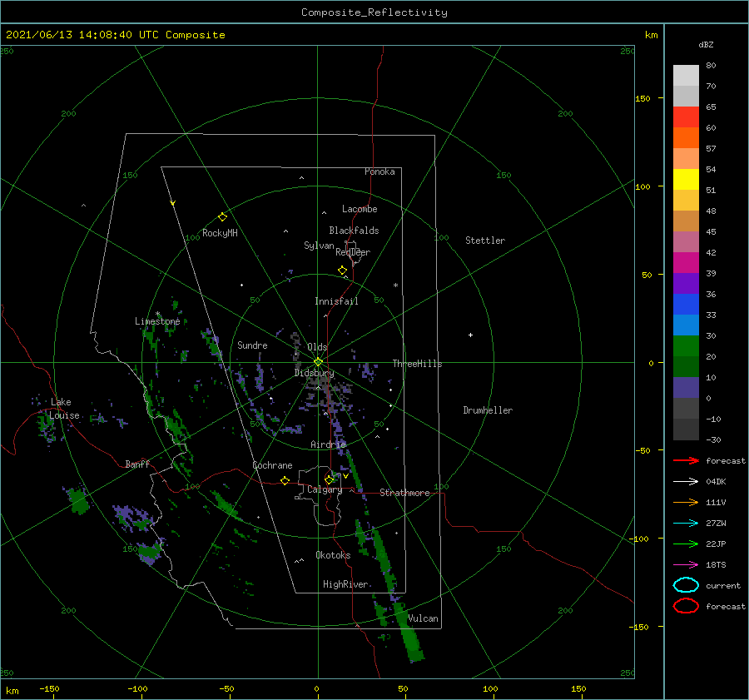The width and height of the screenshot is (749, 700).
Task: Click the 04DK legend label
Action: point(716,482)
